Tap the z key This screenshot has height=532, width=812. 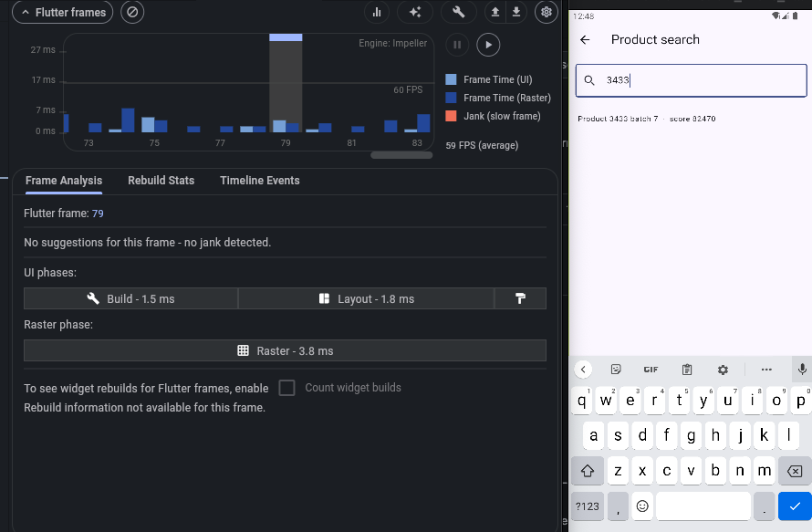click(x=618, y=471)
